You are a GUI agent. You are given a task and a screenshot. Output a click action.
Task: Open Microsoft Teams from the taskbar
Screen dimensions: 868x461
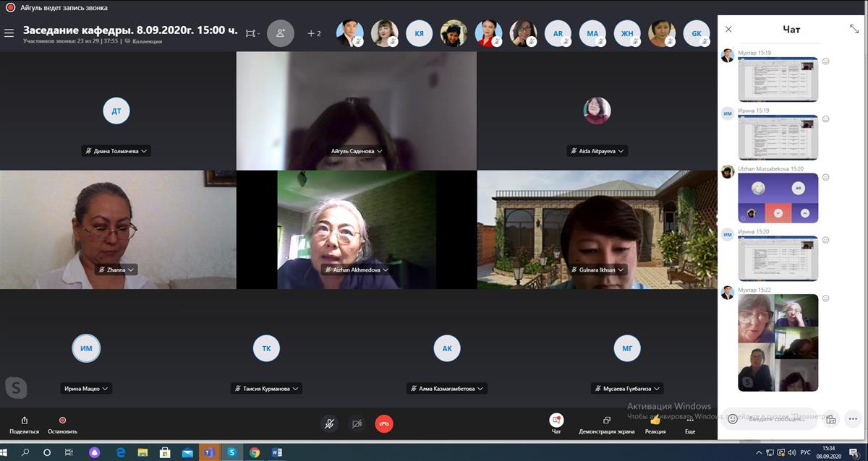[x=209, y=452]
